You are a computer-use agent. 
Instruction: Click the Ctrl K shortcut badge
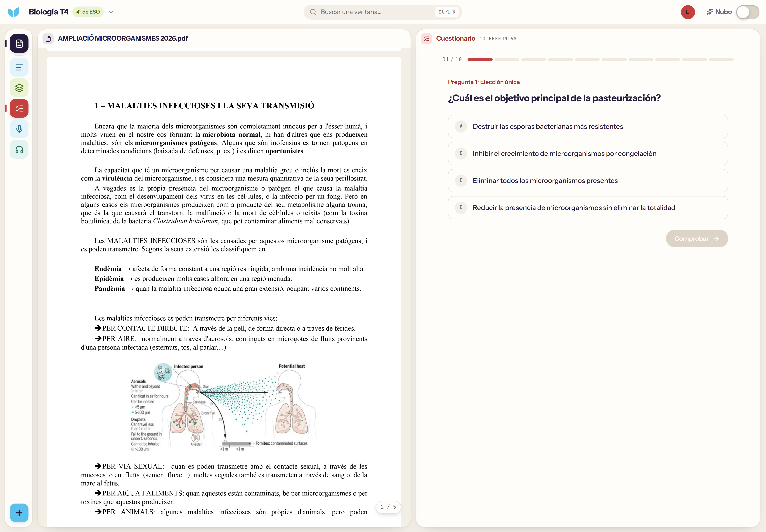[x=447, y=12]
